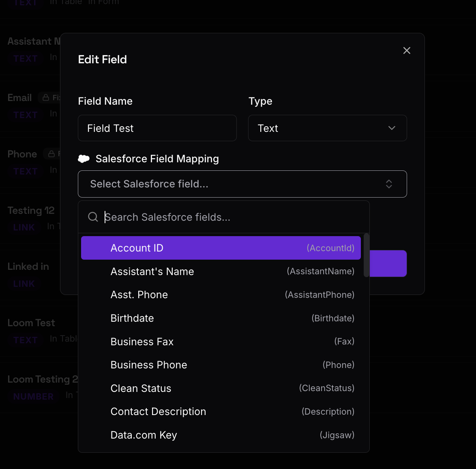Click the lock badge beside Phone field
The width and height of the screenshot is (476, 469).
click(x=51, y=154)
